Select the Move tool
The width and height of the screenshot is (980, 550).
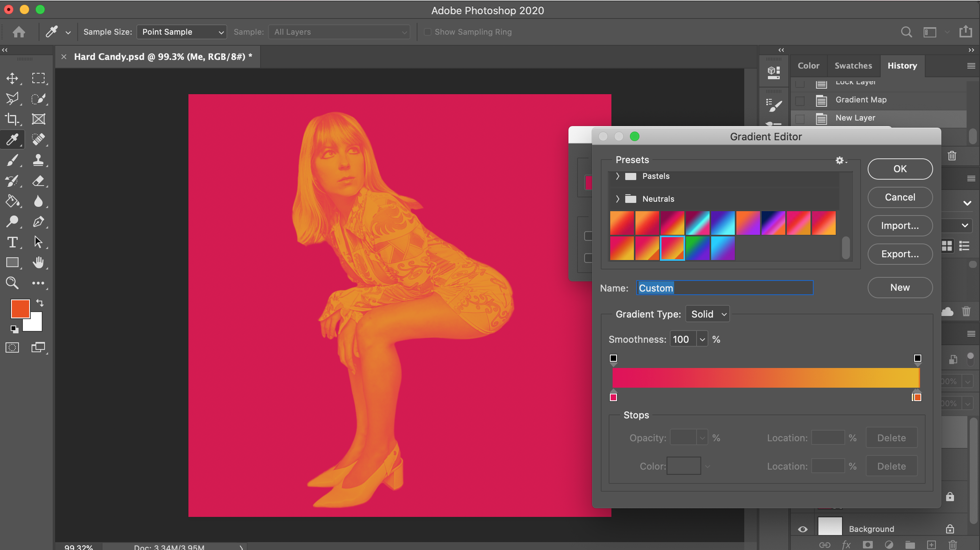tap(12, 78)
